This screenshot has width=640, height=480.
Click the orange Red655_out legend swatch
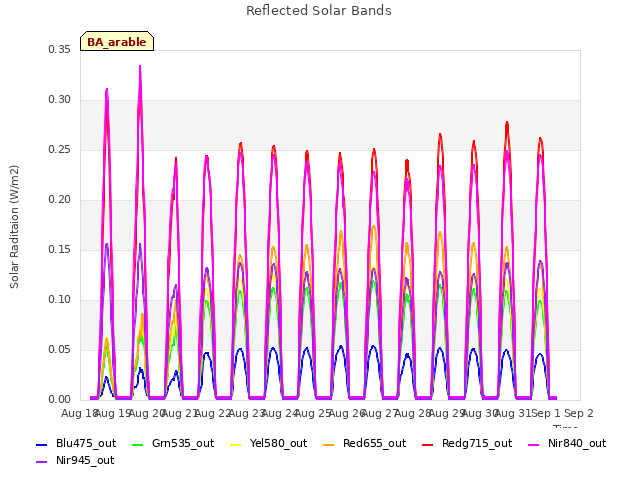(329, 444)
